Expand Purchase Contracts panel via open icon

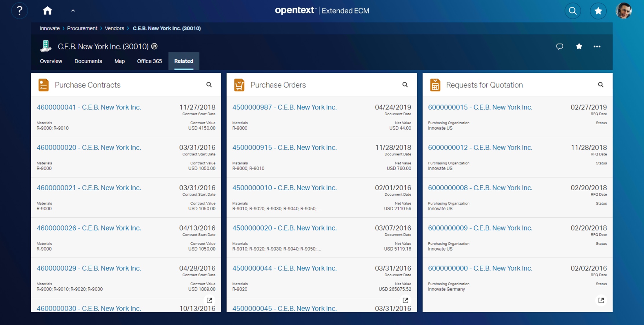210,300
